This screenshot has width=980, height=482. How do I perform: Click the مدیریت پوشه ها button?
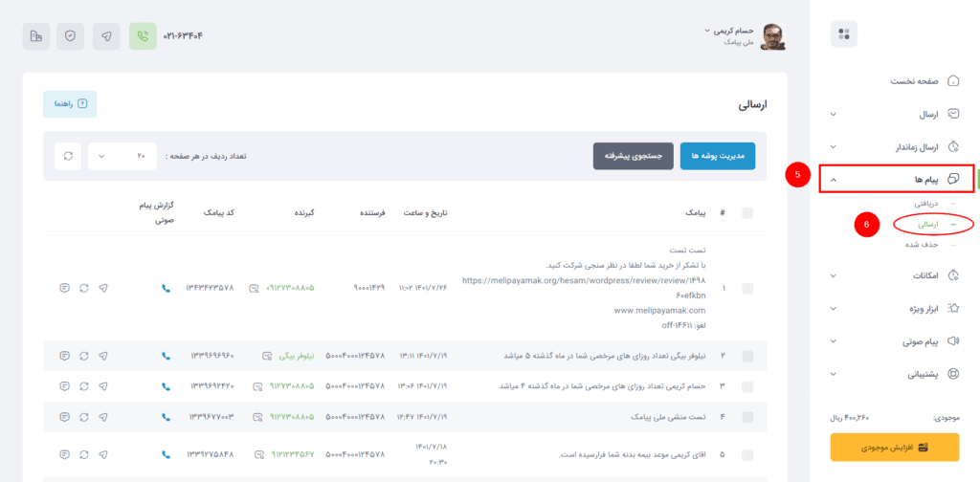click(718, 156)
